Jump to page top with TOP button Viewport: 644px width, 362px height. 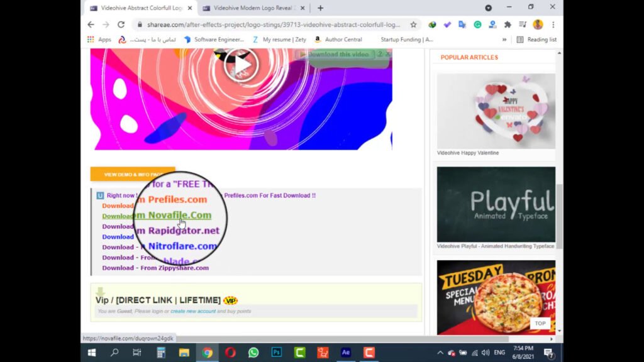[540, 324]
